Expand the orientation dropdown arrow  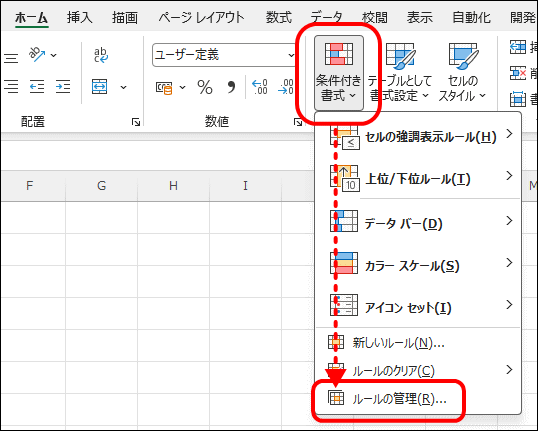click(54, 55)
